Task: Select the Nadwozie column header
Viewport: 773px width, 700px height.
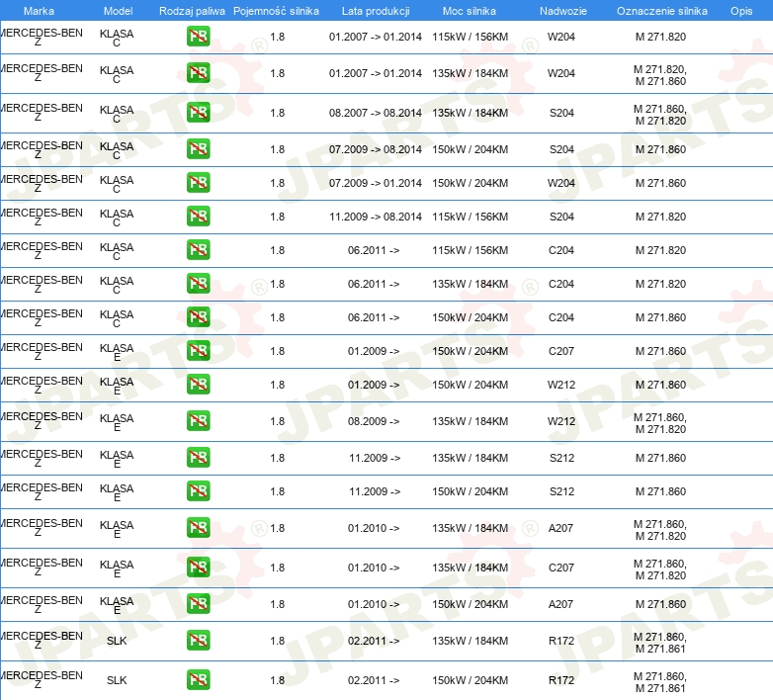Action: click(560, 10)
